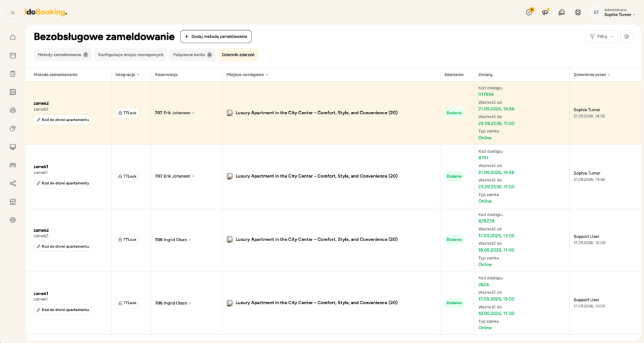Click access code 828238
This screenshot has height=343, width=644.
[x=486, y=220]
